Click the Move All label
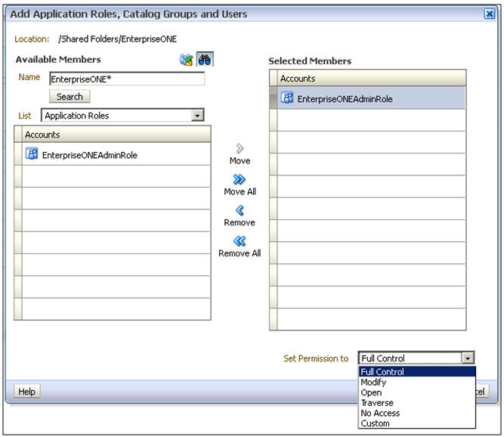504x437 pixels. coord(240,191)
